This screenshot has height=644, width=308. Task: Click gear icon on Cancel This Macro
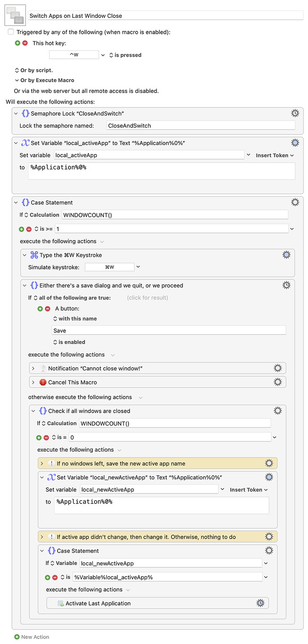click(278, 382)
